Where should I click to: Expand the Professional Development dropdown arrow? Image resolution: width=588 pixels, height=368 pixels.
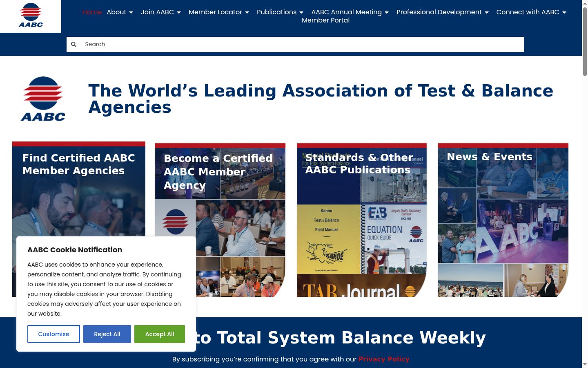487,13
